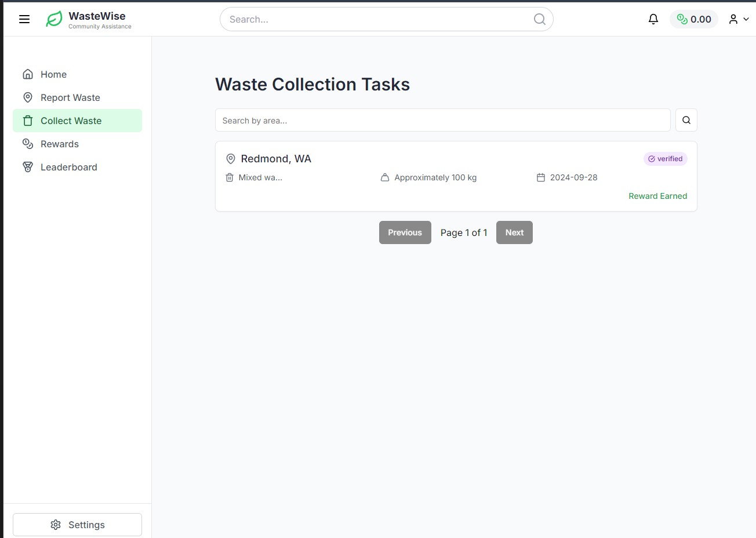Open Settings from the sidebar
756x538 pixels.
(77, 525)
